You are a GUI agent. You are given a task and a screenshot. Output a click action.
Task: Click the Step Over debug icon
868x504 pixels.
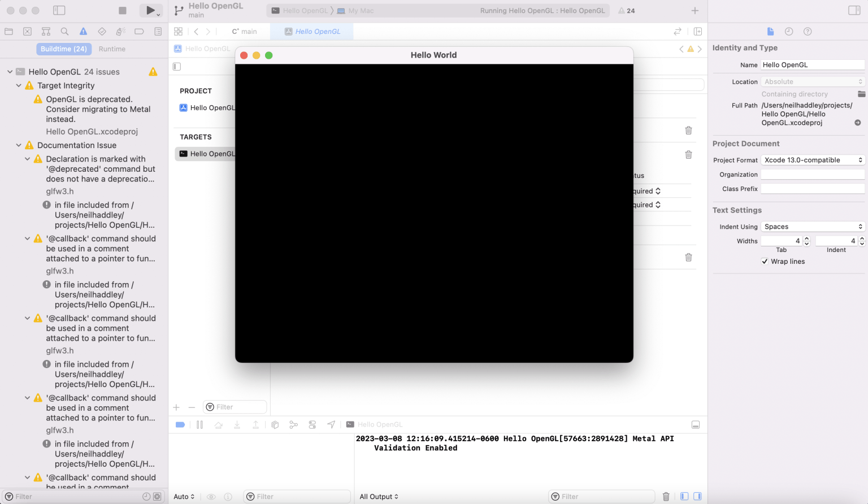[x=219, y=425]
